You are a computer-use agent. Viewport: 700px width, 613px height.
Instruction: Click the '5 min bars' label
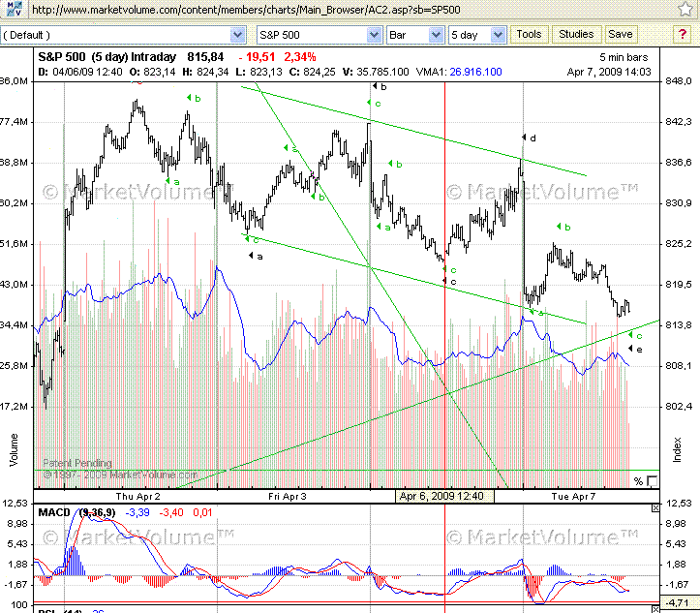(x=624, y=57)
